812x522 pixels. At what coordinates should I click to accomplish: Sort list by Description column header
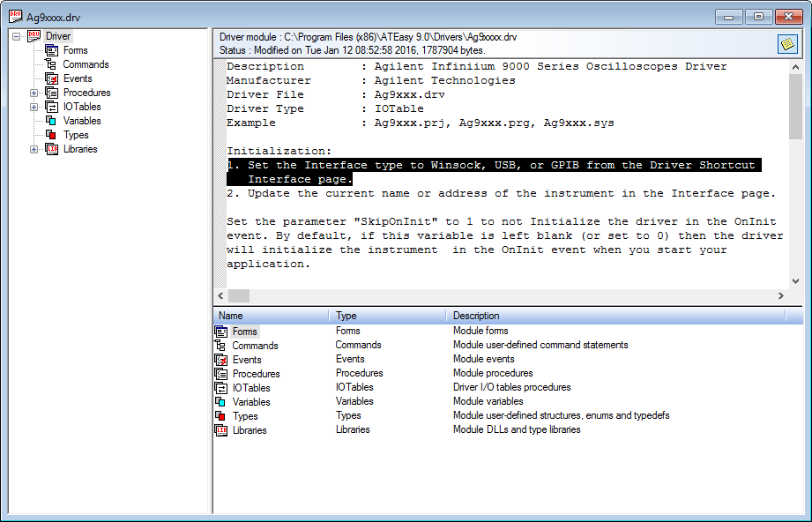[x=615, y=316]
